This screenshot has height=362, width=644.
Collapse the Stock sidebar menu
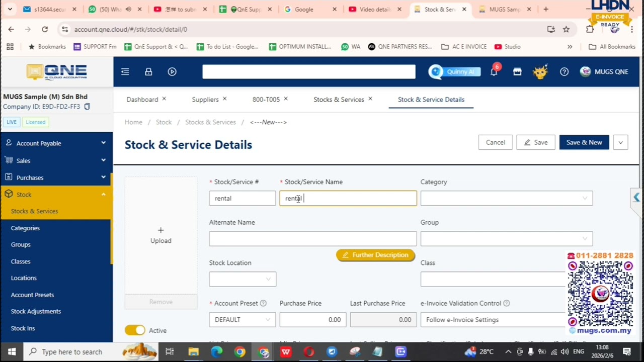point(56,195)
